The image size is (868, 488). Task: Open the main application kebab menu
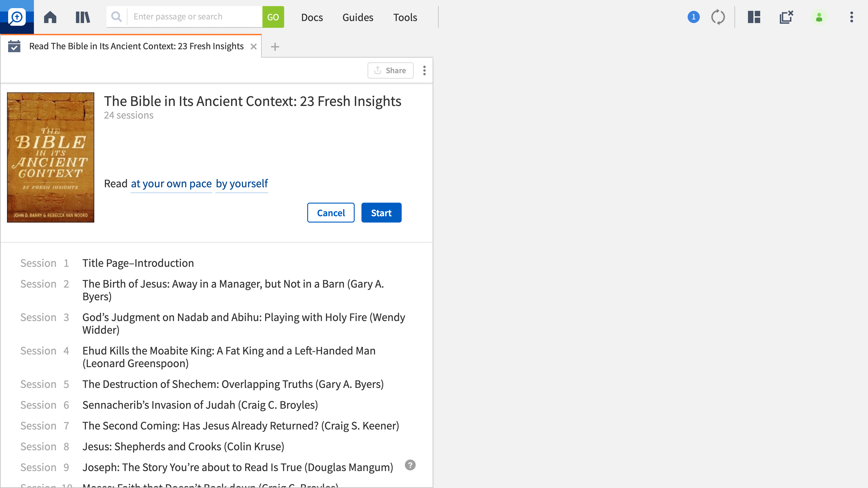pos(851,17)
